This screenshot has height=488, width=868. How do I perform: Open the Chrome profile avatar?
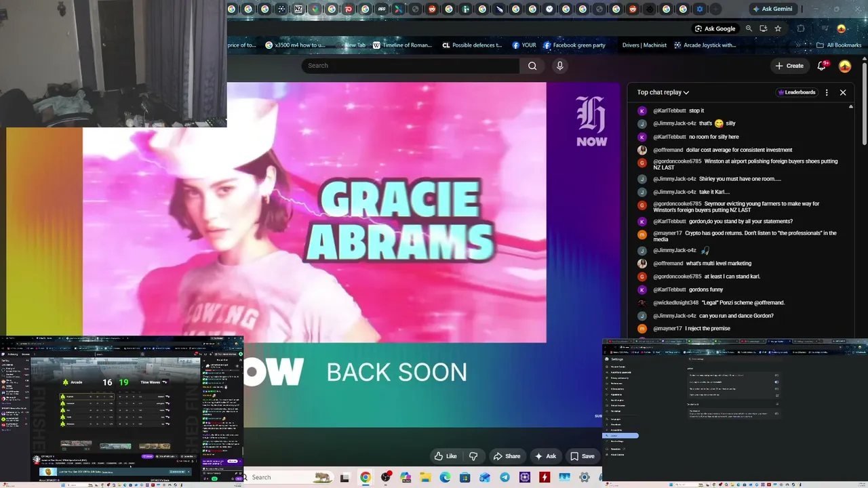pos(842,28)
